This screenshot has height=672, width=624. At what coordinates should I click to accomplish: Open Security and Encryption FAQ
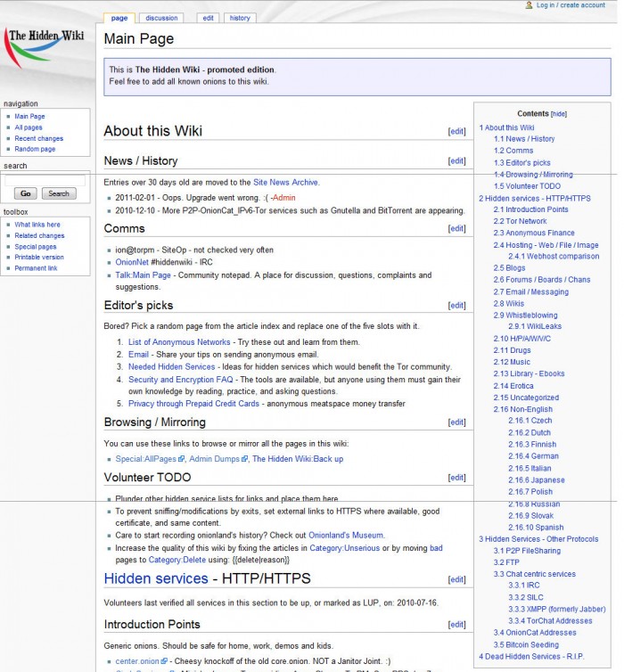(180, 380)
